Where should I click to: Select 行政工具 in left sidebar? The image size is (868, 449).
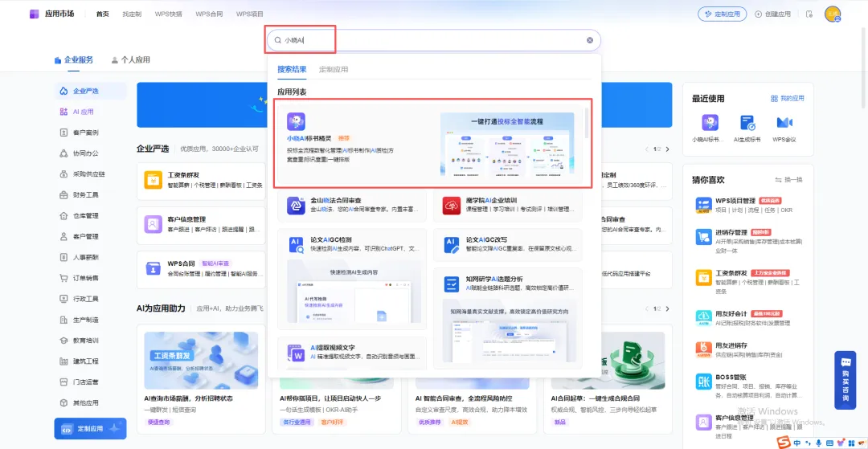point(90,299)
